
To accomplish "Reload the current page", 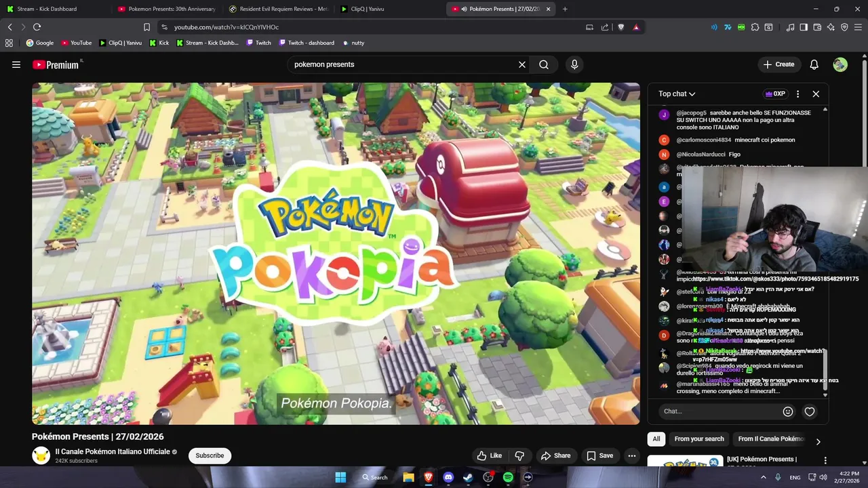I will click(37, 27).
